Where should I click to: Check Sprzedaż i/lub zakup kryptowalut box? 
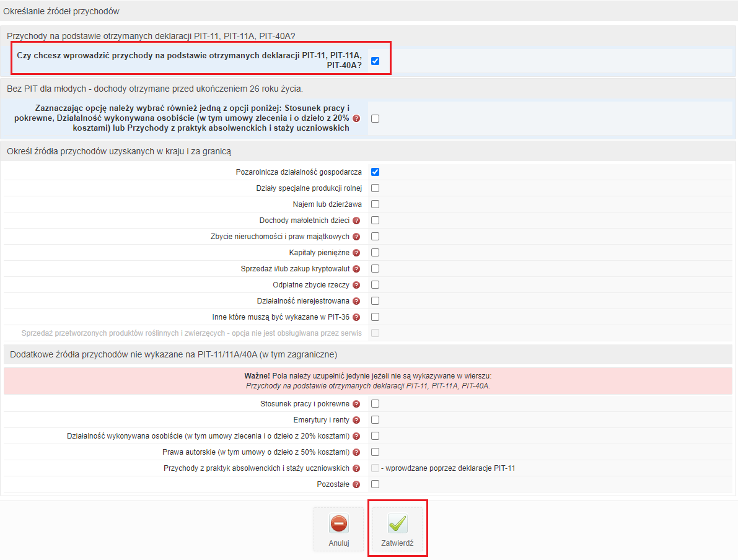pyautogui.click(x=375, y=269)
